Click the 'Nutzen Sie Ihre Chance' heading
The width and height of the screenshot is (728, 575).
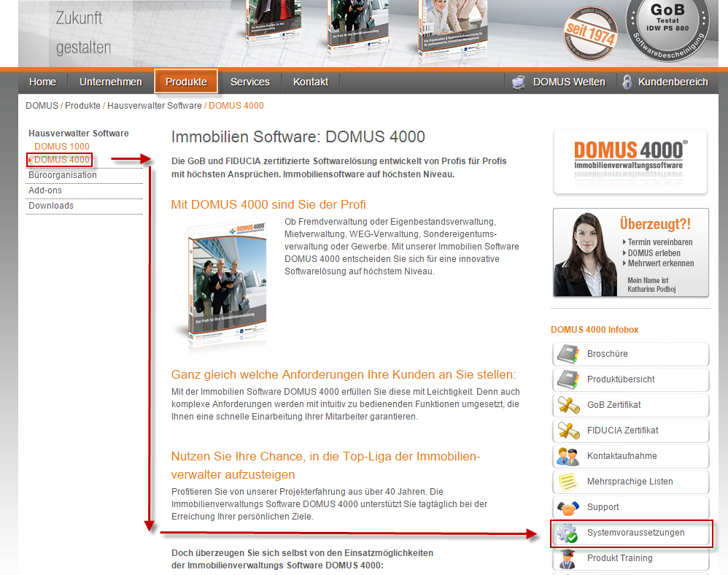(x=325, y=466)
